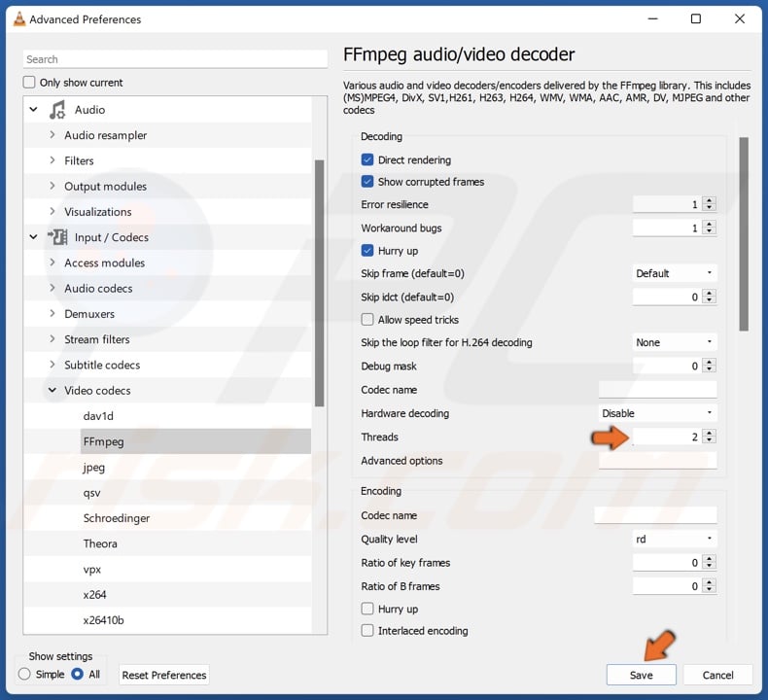Image resolution: width=768 pixels, height=700 pixels.
Task: Click the settings panel vertical scrollbar
Action: point(744,234)
